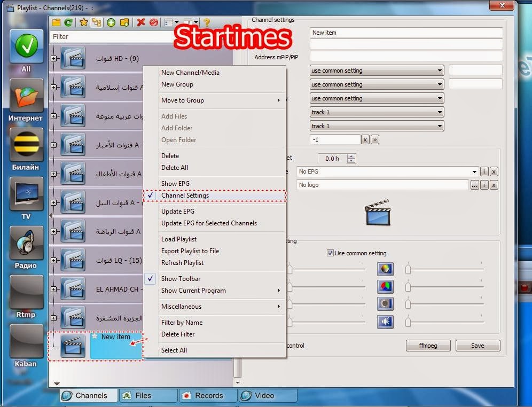Screen dimensions: 532x407
Task: Click the Save button
Action: (478, 346)
